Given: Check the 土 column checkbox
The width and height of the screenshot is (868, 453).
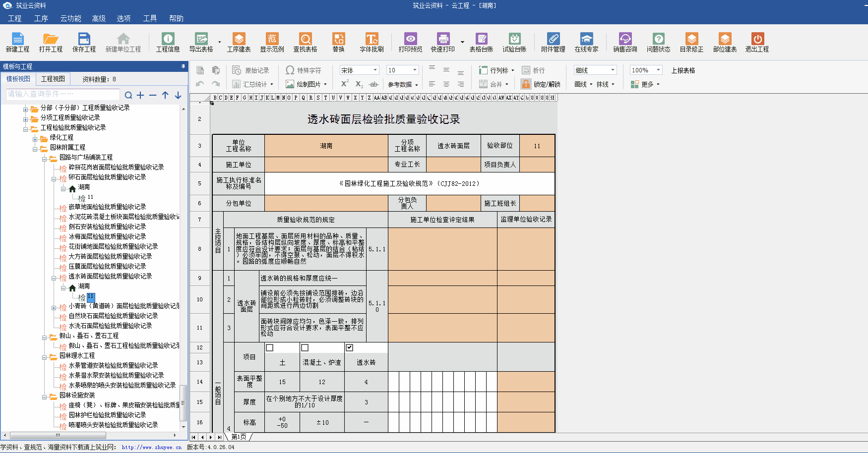Looking at the screenshot, I should coord(270,348).
